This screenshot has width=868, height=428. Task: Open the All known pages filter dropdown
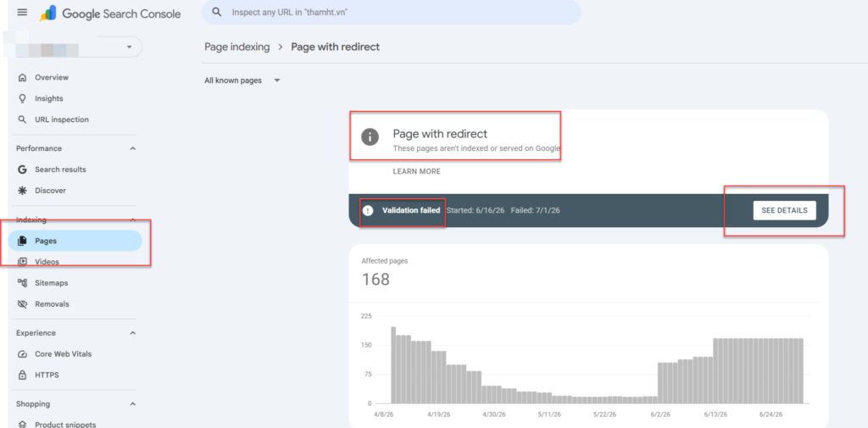(x=242, y=81)
